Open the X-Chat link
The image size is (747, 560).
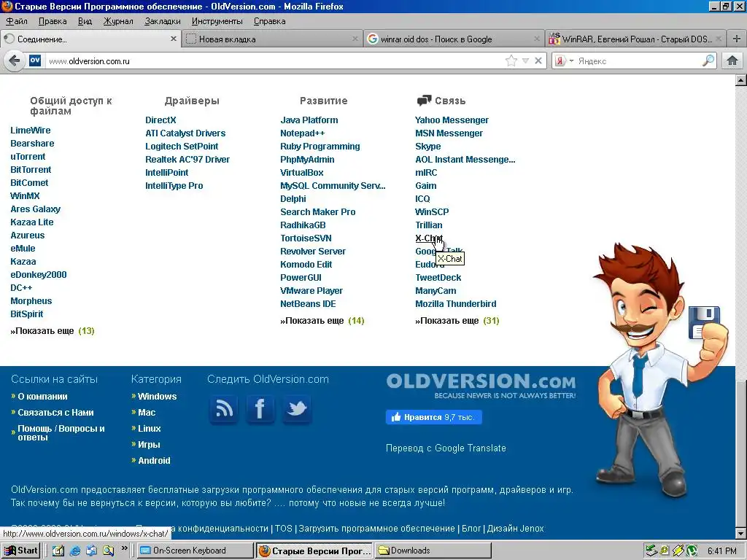pyautogui.click(x=429, y=238)
